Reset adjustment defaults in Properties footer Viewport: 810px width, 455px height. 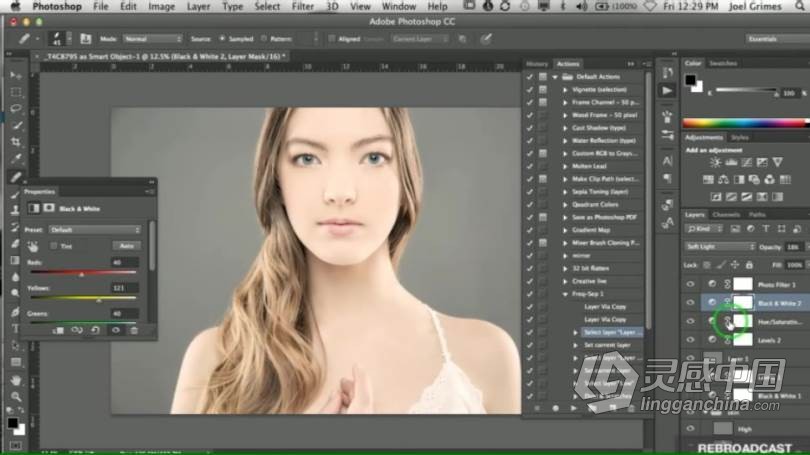click(x=96, y=331)
